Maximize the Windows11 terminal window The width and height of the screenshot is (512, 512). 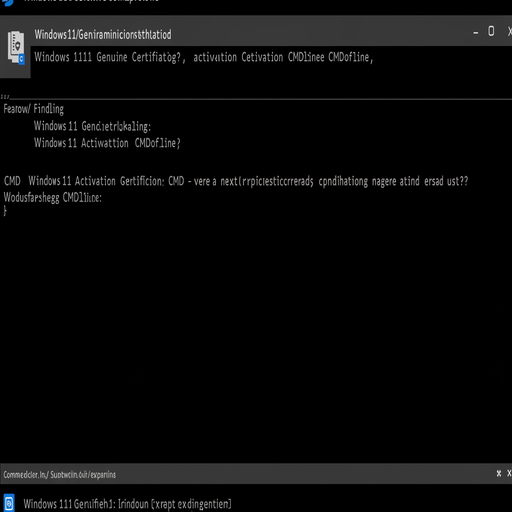(491, 31)
